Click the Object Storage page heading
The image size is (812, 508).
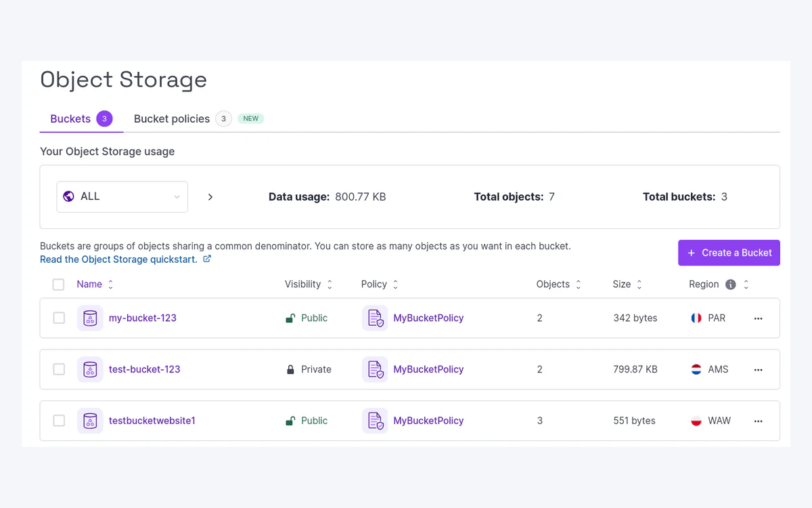[x=124, y=79]
